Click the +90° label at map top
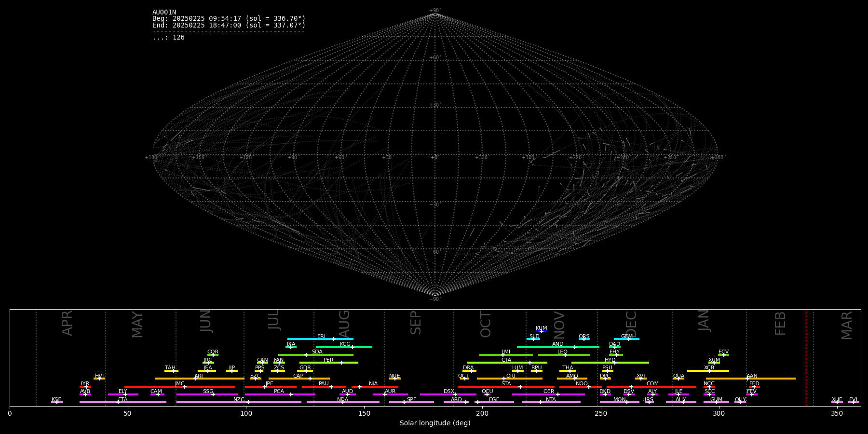This screenshot has height=434, width=868. 435,11
